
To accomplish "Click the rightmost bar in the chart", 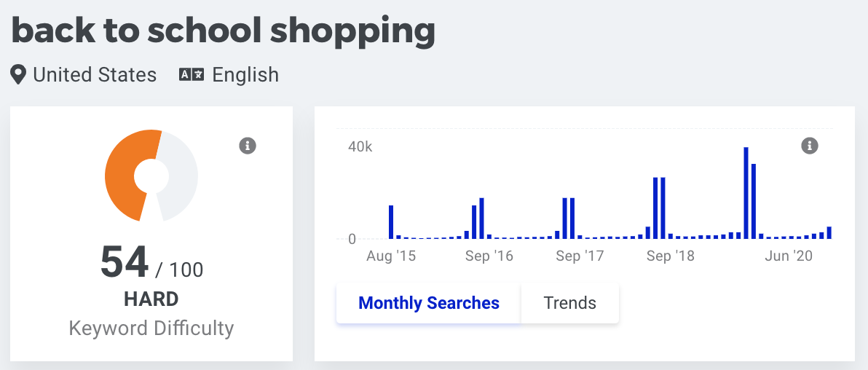I will tap(829, 233).
